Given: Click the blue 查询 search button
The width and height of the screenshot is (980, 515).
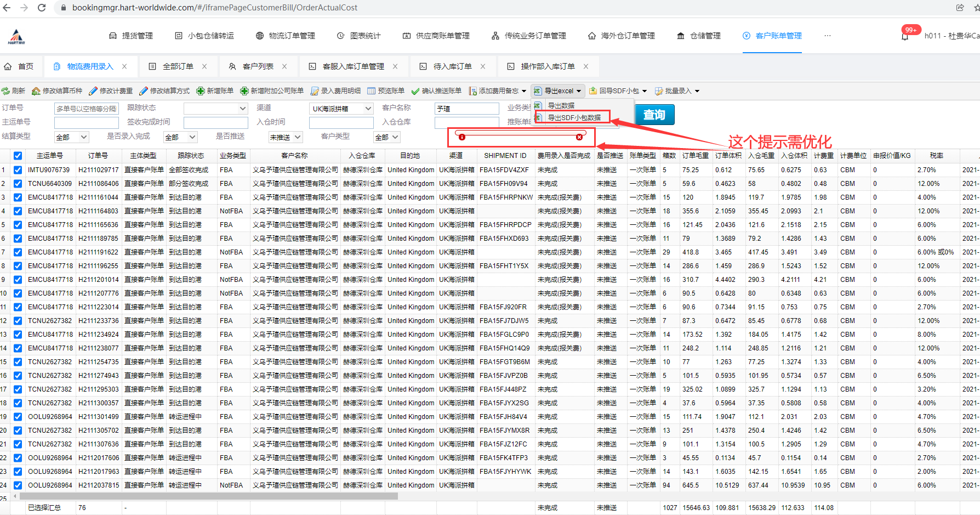Looking at the screenshot, I should [654, 115].
